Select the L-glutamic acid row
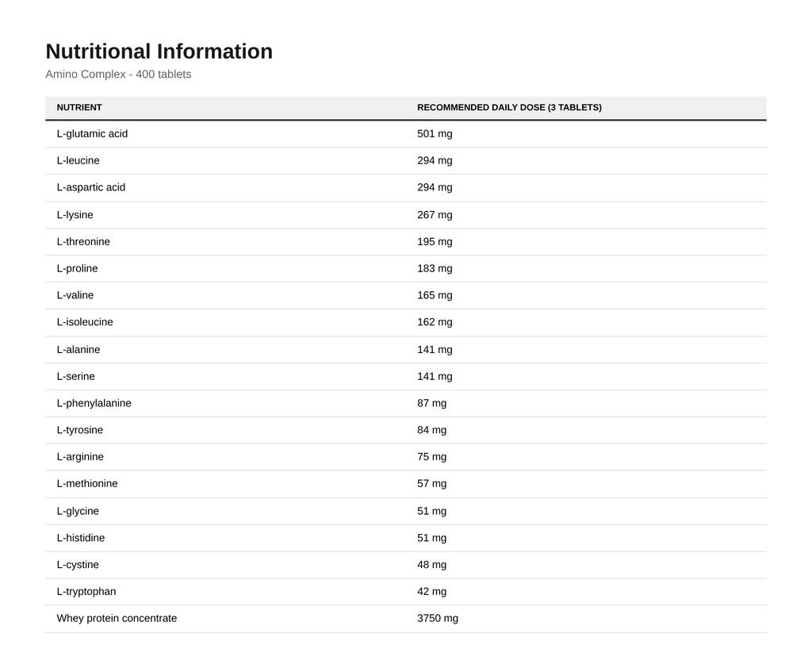 [x=406, y=133]
